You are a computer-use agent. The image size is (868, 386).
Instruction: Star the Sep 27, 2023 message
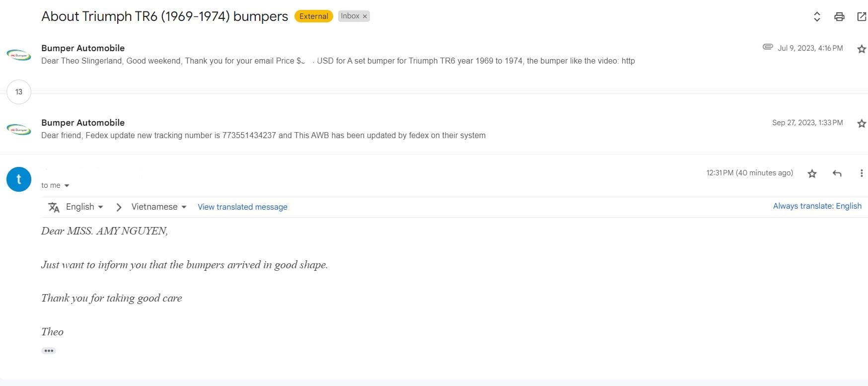pos(862,123)
